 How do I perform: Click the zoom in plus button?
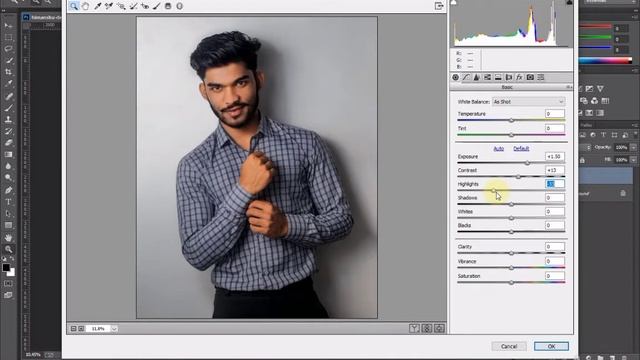point(81,329)
